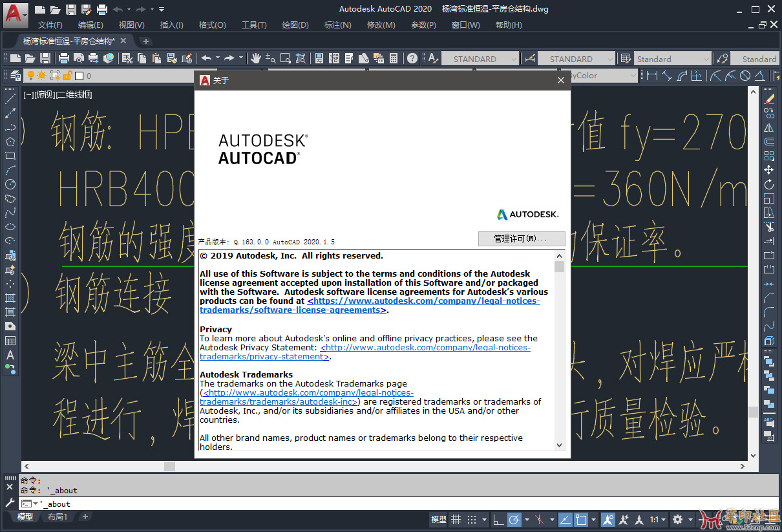Screen dimensions: 782x532
Task: Click the layer 0 white color swatch
Action: coord(79,76)
